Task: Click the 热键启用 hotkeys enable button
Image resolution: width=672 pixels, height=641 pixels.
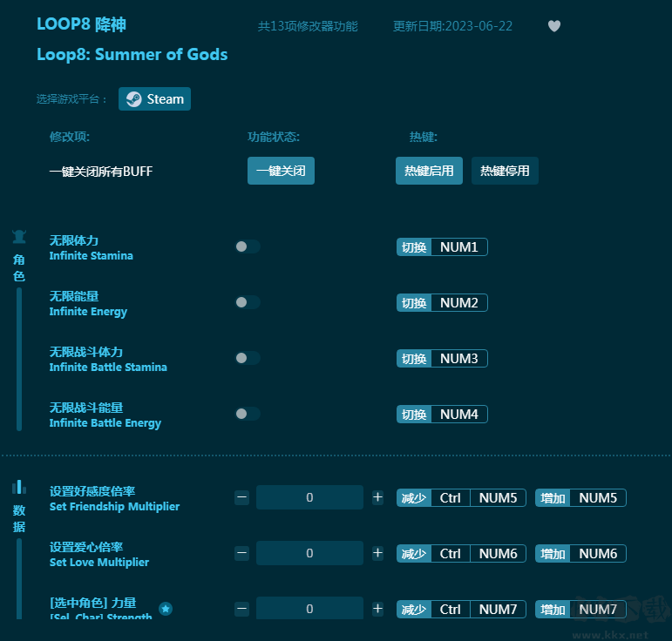Action: pos(429,171)
